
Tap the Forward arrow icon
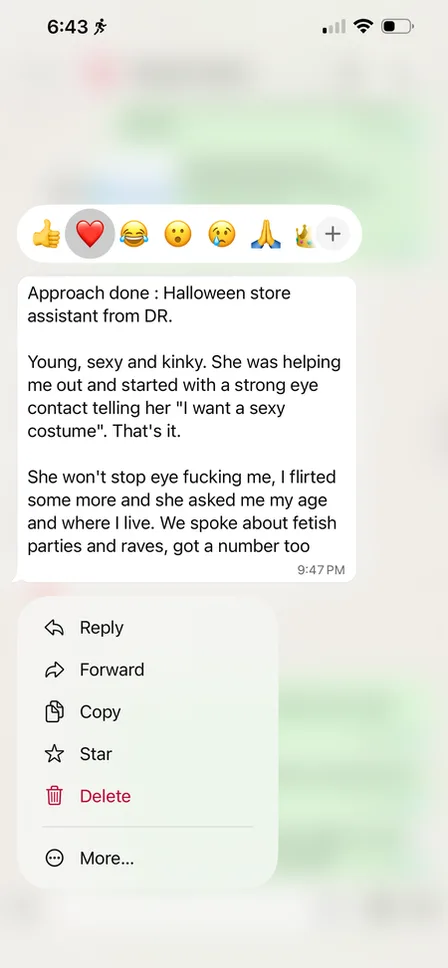55,670
